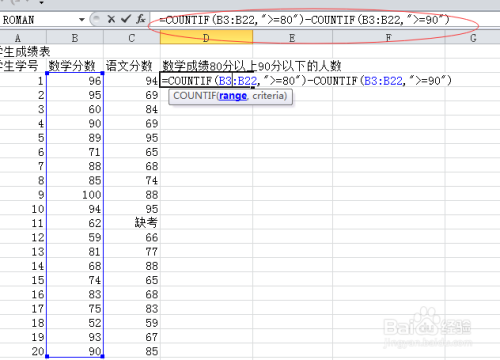Select the 数学分数 header cell

75,66
